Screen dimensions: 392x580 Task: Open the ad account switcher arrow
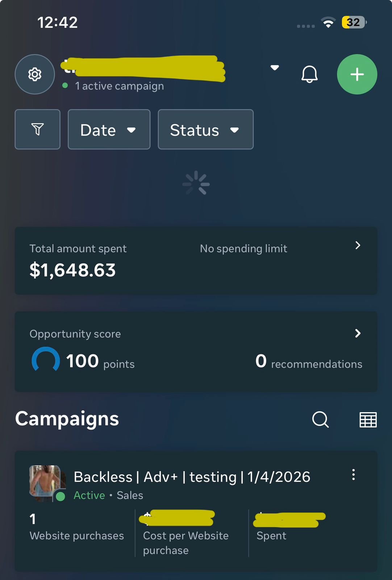[275, 68]
